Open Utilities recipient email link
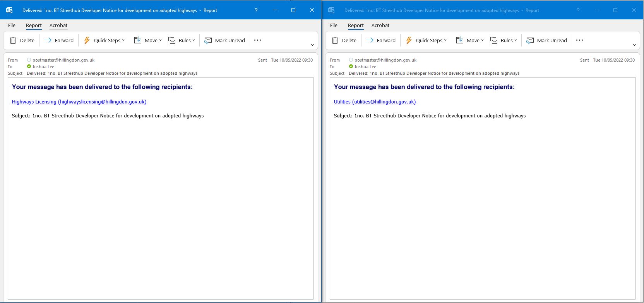The width and height of the screenshot is (644, 303). [x=375, y=102]
